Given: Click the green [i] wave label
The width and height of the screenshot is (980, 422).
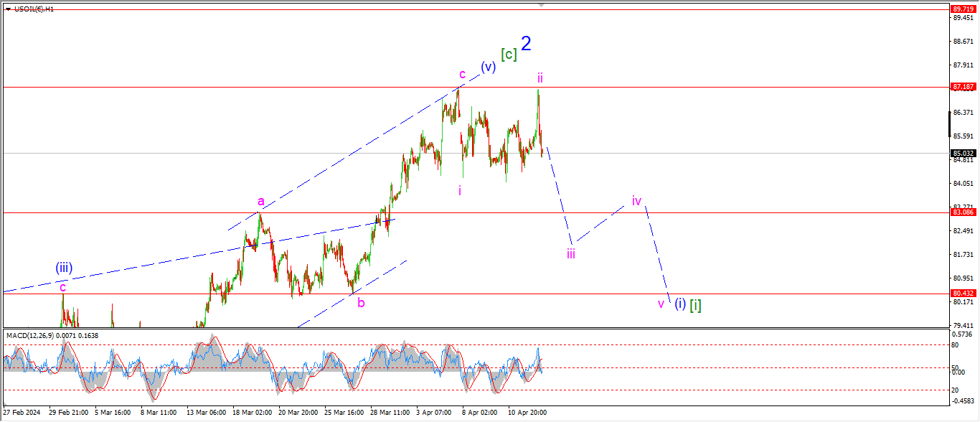Looking at the screenshot, I should pos(695,305).
